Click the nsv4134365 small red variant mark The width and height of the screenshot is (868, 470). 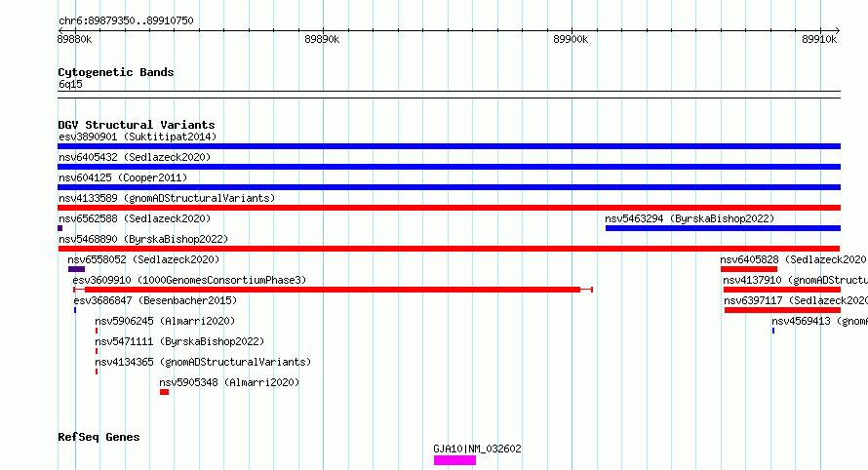97,372
